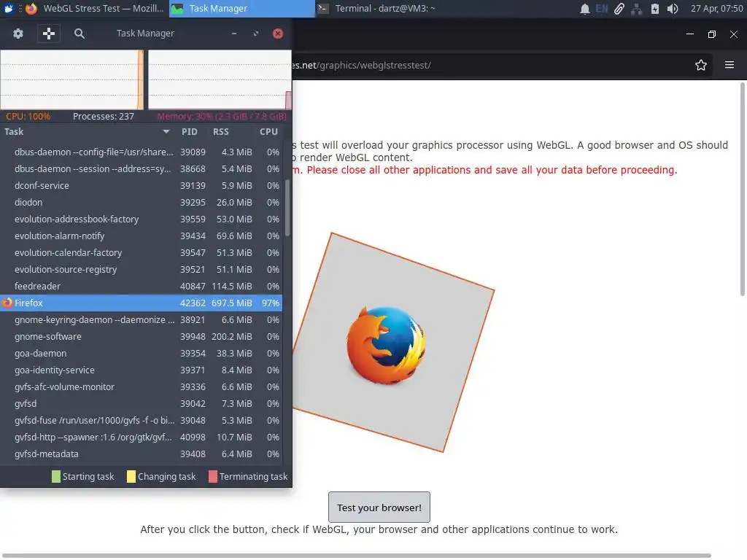
Task: Select the goa-identity-service row
Action: point(141,370)
